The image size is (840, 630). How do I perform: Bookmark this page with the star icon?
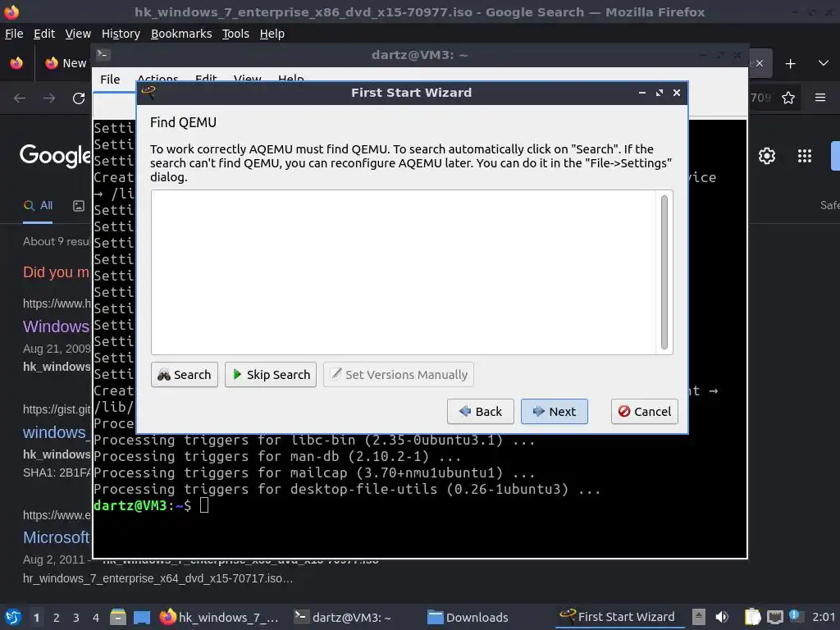pos(788,98)
